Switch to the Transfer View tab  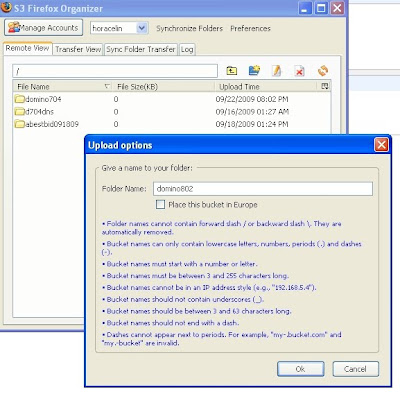tap(78, 49)
